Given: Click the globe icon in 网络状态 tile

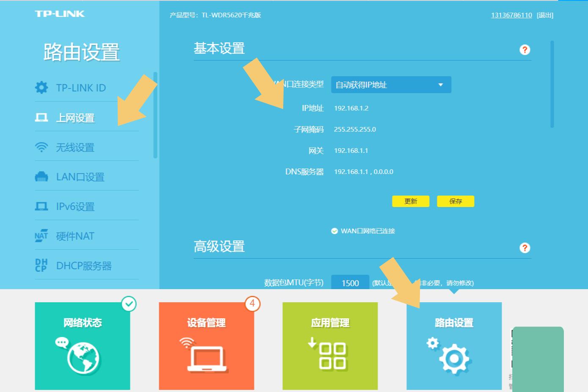Looking at the screenshot, I should pos(79,356).
